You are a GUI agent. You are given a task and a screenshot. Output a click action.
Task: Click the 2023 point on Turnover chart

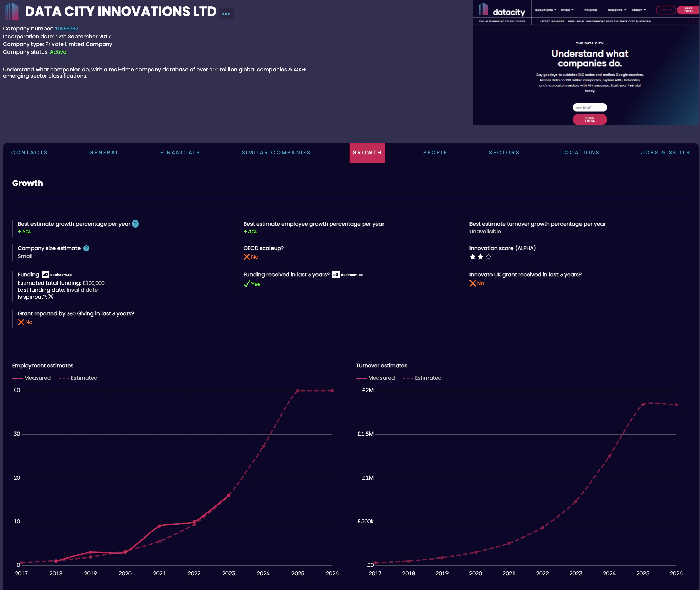(576, 501)
